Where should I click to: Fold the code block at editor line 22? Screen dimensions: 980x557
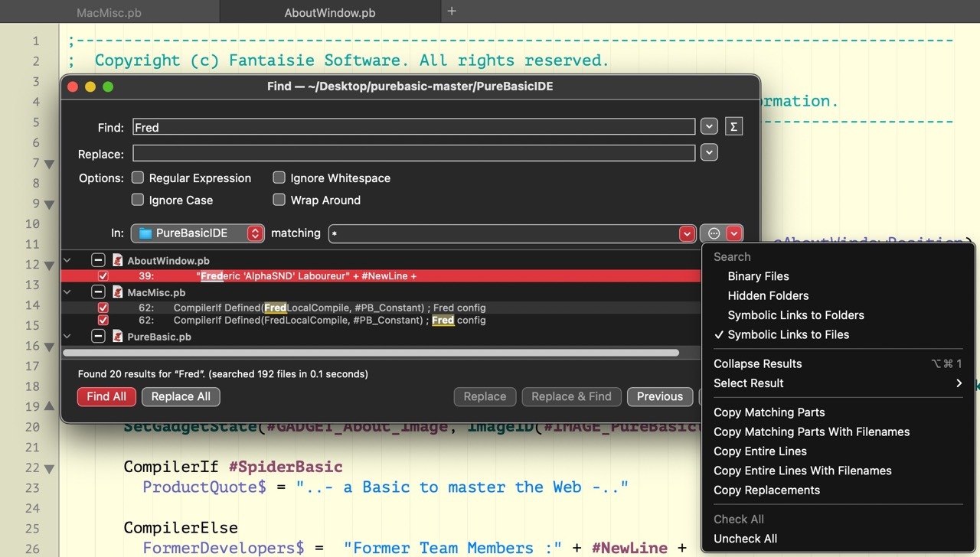tap(49, 468)
